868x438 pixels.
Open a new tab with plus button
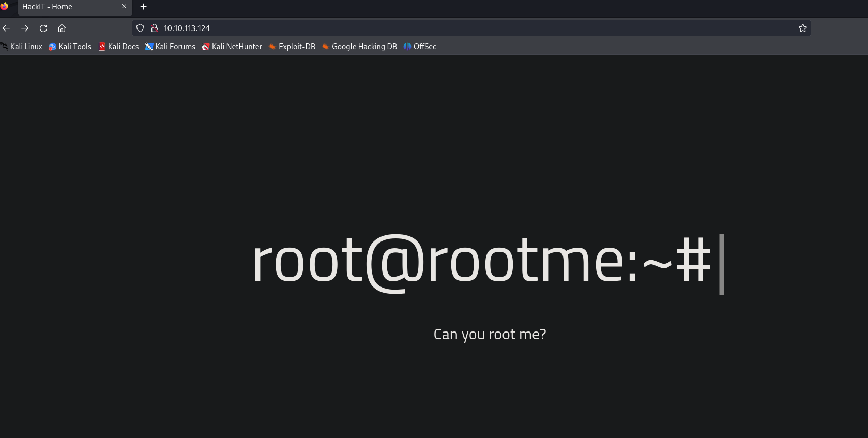point(144,7)
